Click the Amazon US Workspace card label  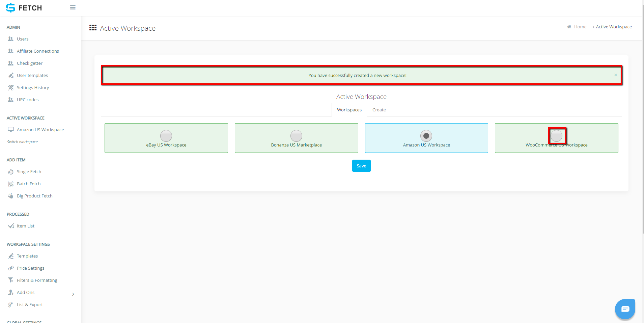tap(426, 145)
